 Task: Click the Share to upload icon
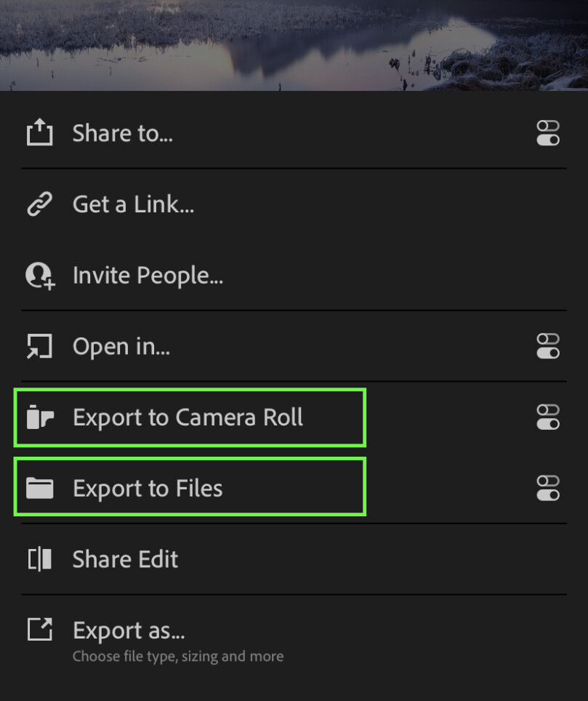click(39, 132)
